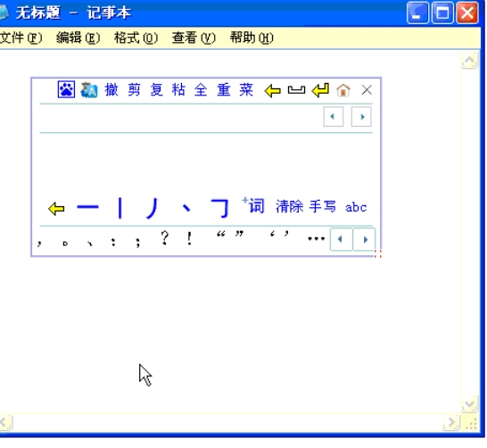Insert the question mark

tap(165, 238)
